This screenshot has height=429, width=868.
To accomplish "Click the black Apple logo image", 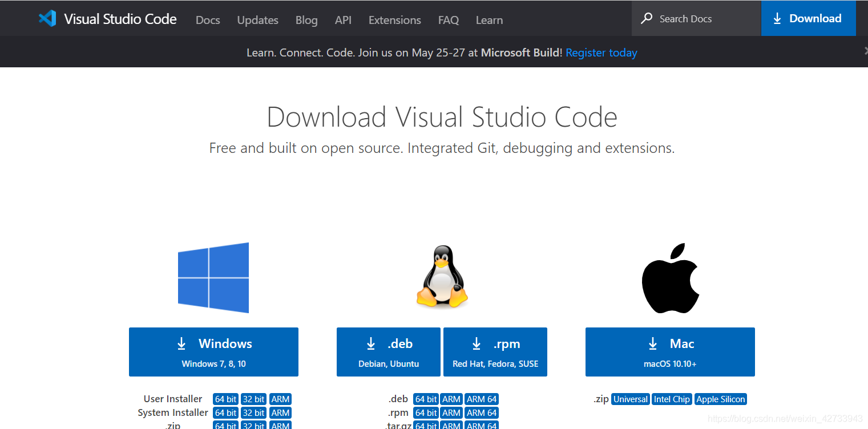I will [x=671, y=278].
